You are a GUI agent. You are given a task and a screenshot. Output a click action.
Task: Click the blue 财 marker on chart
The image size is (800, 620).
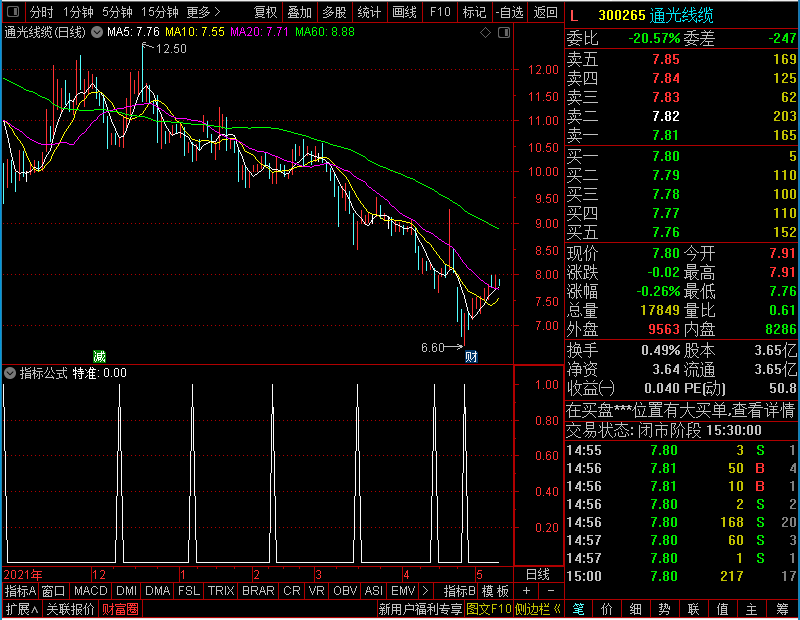click(x=471, y=356)
